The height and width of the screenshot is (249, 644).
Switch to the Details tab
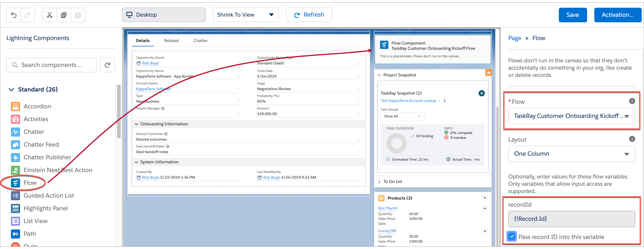[143, 41]
